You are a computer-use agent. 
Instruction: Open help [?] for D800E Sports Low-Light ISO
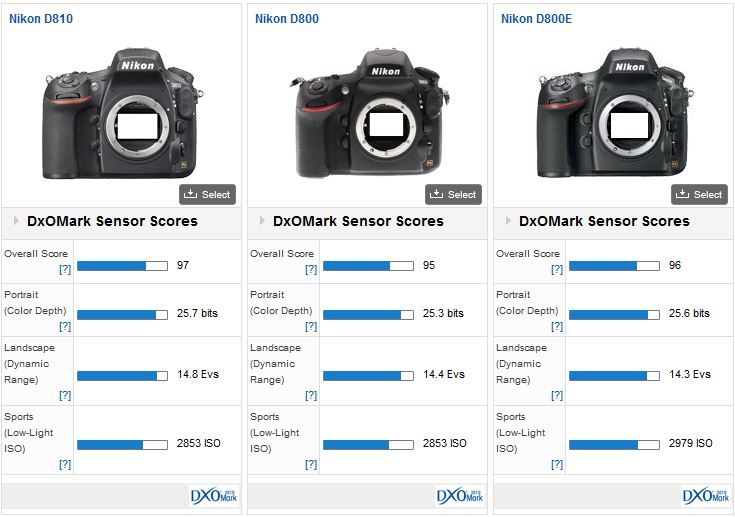(x=556, y=464)
